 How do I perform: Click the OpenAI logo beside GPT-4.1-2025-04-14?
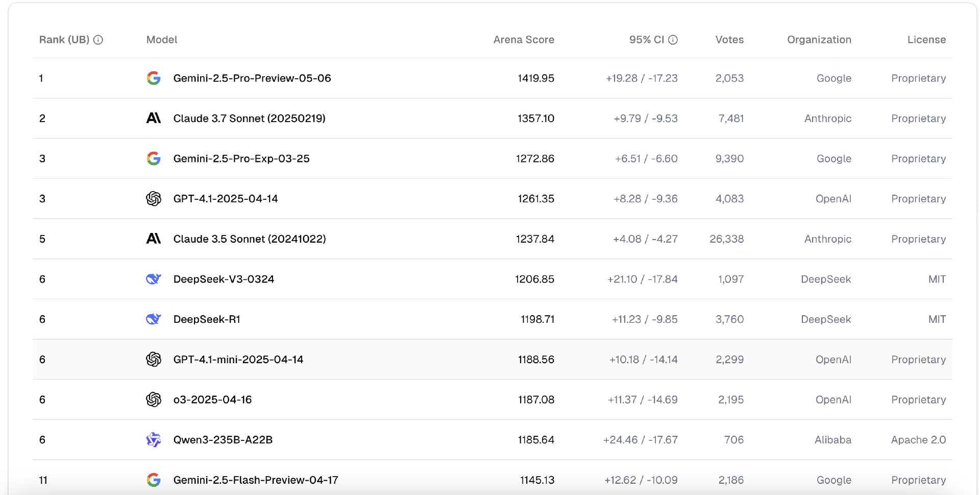154,199
